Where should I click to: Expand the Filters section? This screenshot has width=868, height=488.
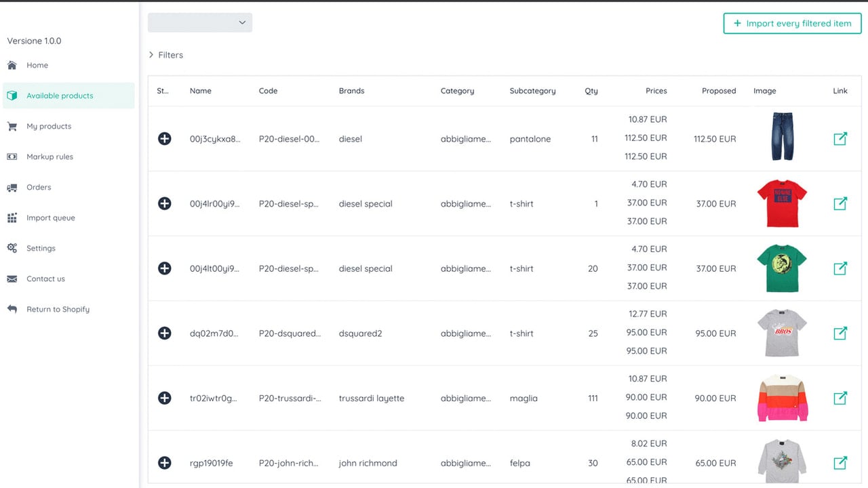tap(166, 55)
